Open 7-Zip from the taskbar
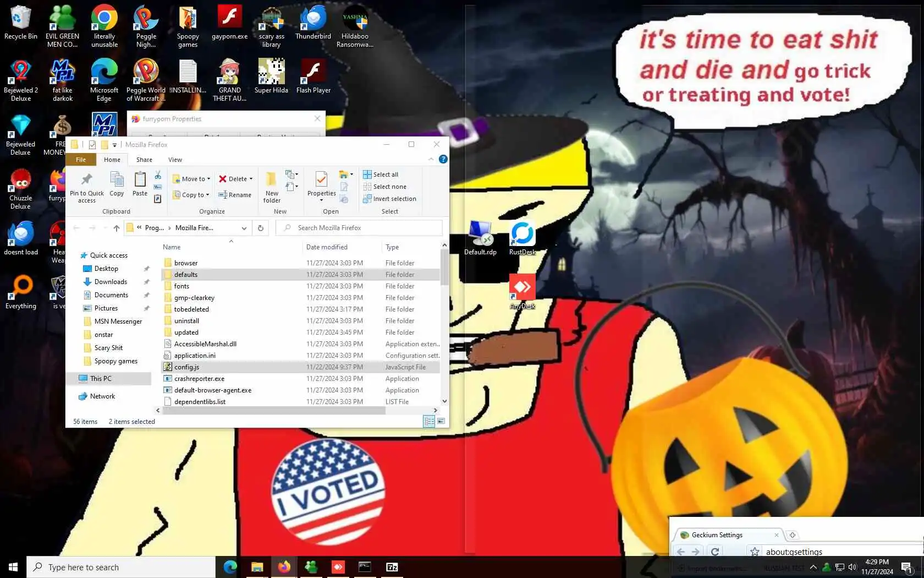The width and height of the screenshot is (924, 578). [x=392, y=567]
